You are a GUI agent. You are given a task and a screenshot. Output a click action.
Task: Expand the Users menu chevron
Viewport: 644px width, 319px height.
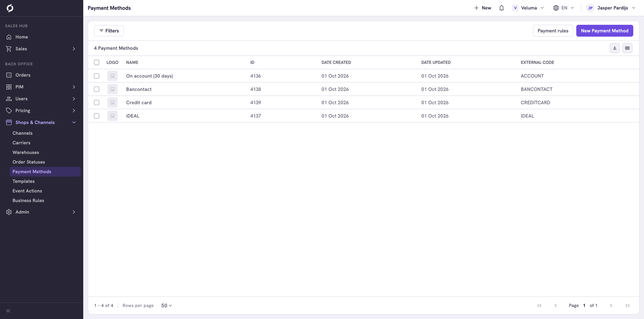74,99
